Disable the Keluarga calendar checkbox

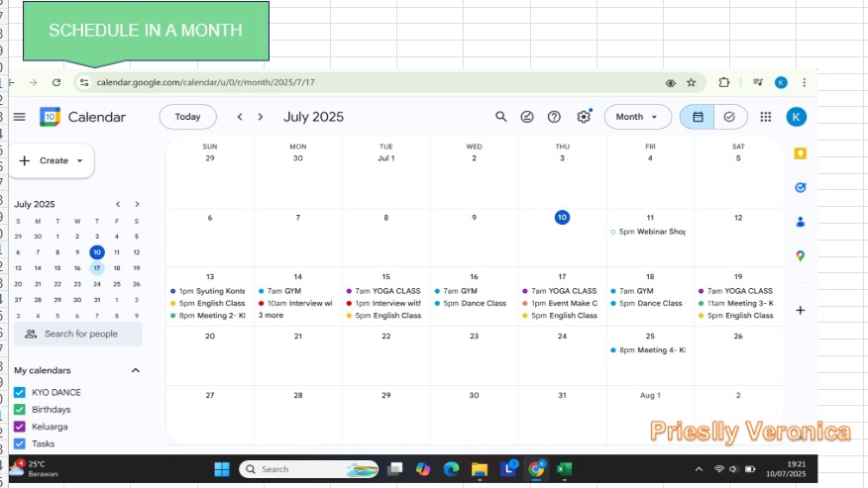(20, 427)
